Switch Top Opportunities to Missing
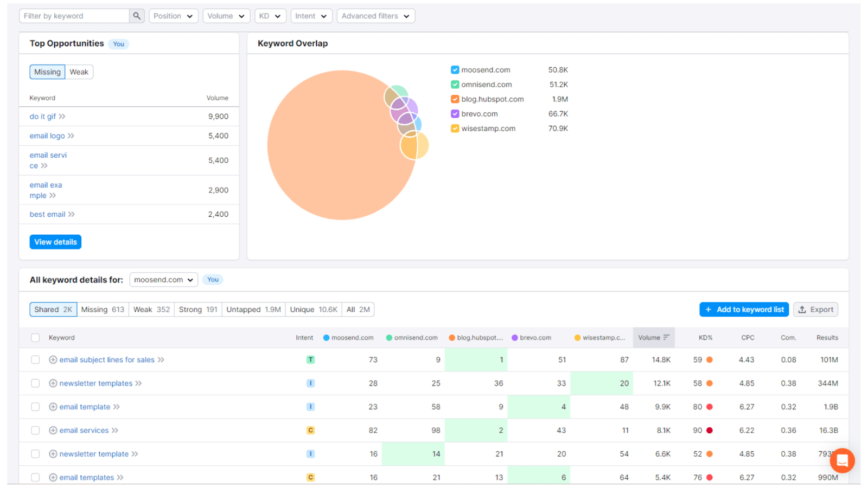This screenshot has height=488, width=868. click(48, 72)
